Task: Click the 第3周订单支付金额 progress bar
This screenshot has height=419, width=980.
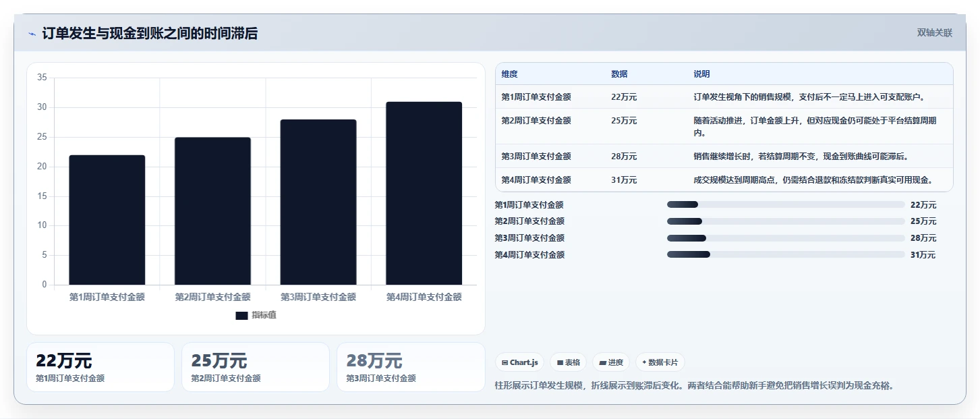Action: click(x=786, y=238)
